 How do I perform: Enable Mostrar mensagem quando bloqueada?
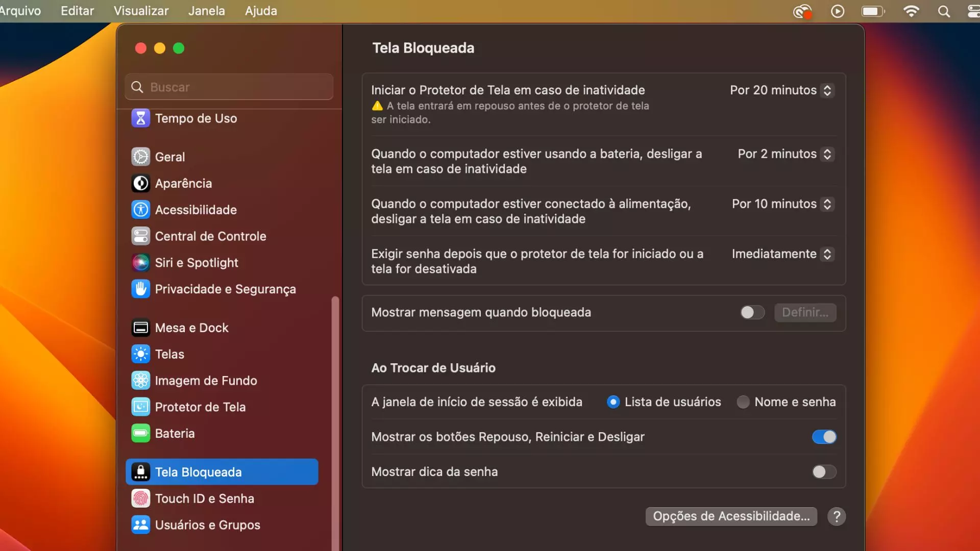[751, 312]
